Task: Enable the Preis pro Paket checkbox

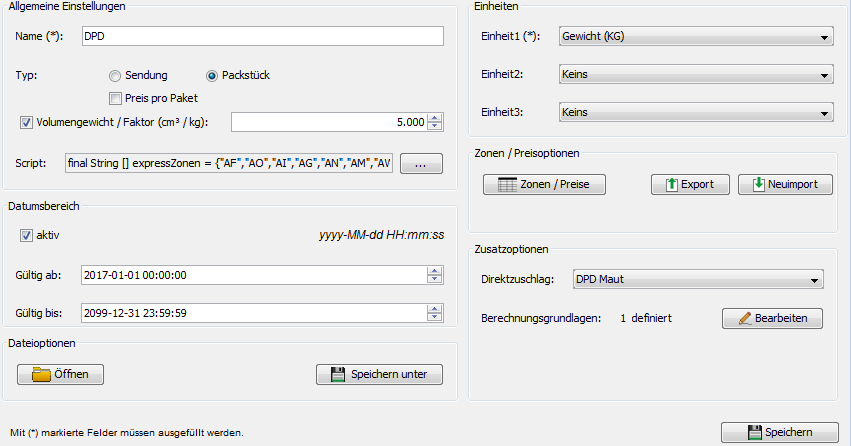Action: click(x=115, y=98)
